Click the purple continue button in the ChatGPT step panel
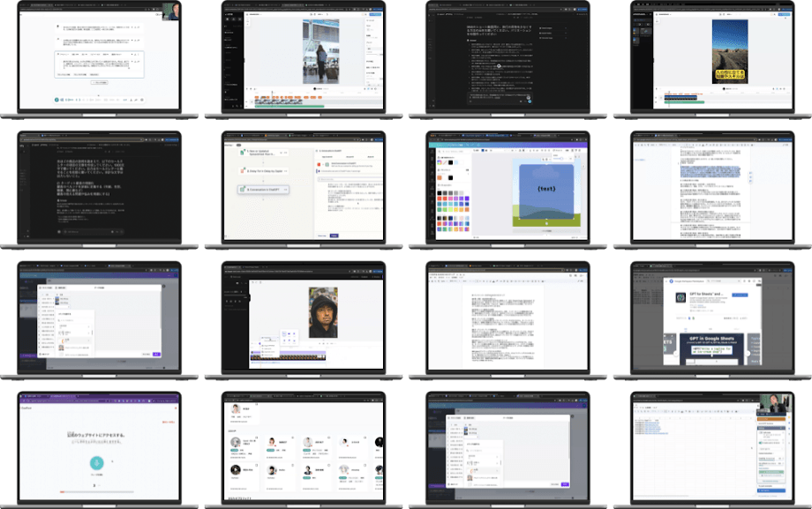This screenshot has width=812, height=509. coord(334,236)
